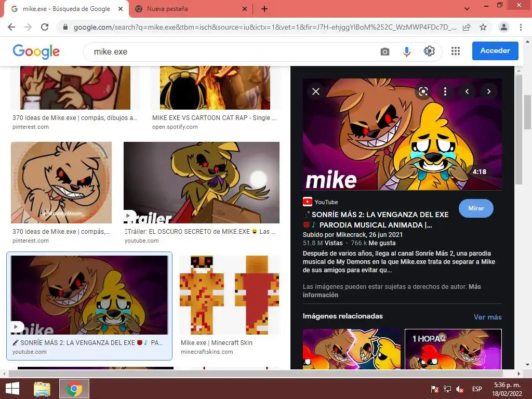Open the tab search chevron
This screenshot has width=532, height=399.
[x=467, y=9]
